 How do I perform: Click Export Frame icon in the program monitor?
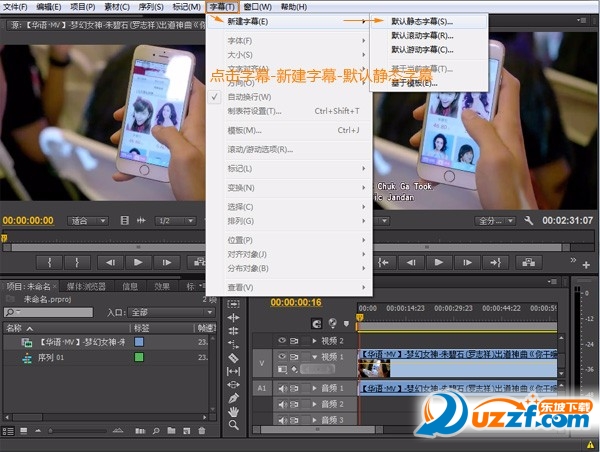pos(528,263)
